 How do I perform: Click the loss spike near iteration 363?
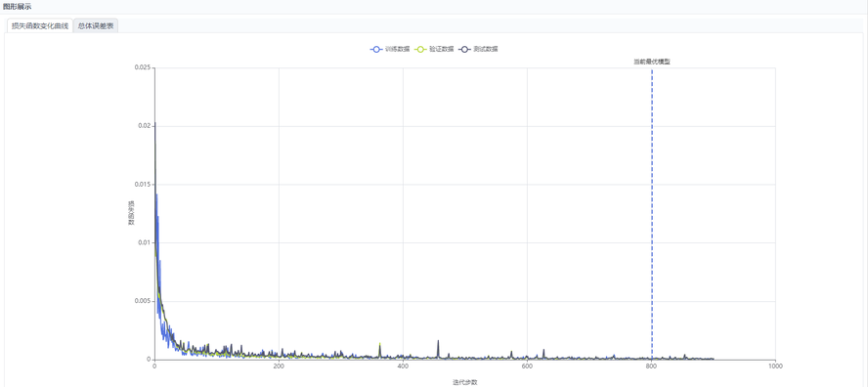[379, 351]
